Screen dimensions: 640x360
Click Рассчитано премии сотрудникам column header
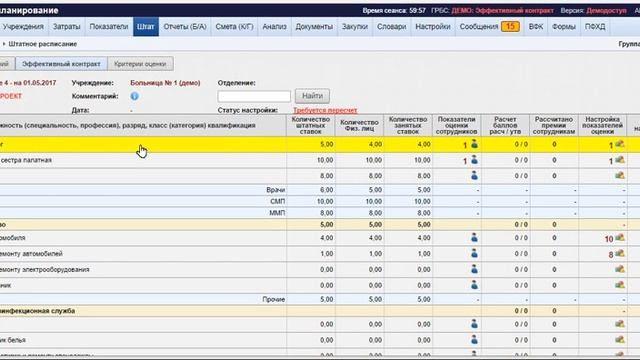pos(553,125)
